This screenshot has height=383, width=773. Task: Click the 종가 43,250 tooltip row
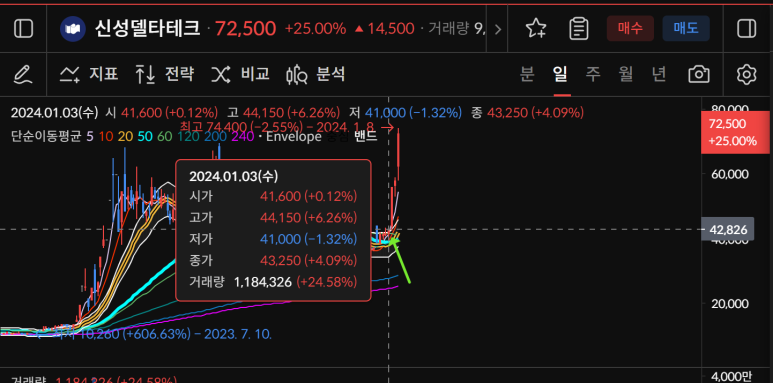273,260
